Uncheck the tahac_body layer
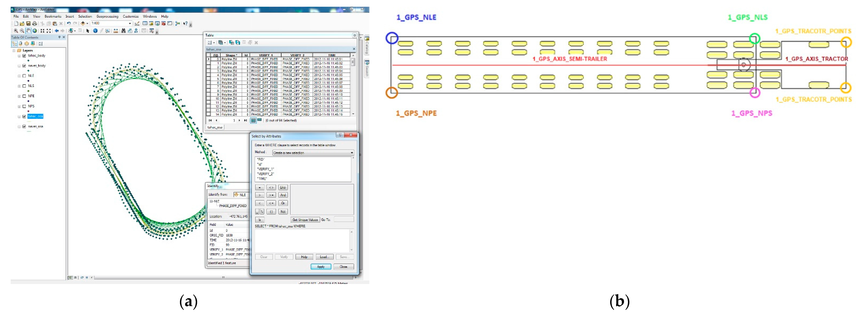Screen dimensions: 868x315 click(x=24, y=56)
